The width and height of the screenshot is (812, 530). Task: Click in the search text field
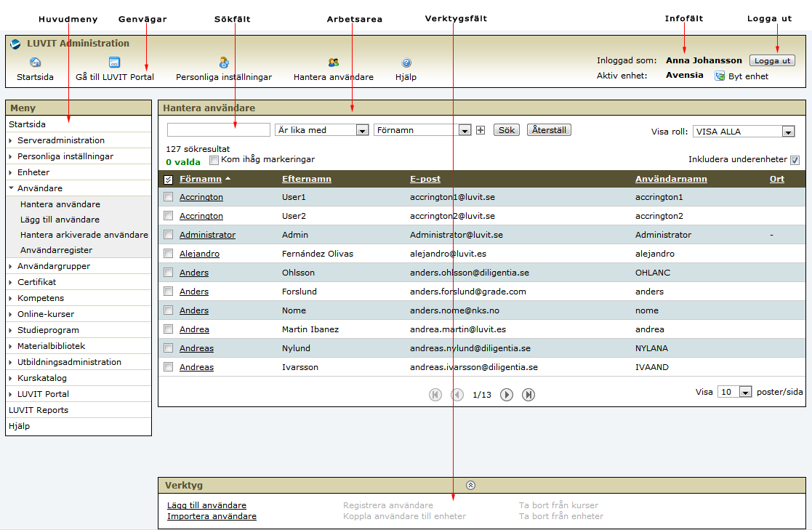tap(219, 130)
